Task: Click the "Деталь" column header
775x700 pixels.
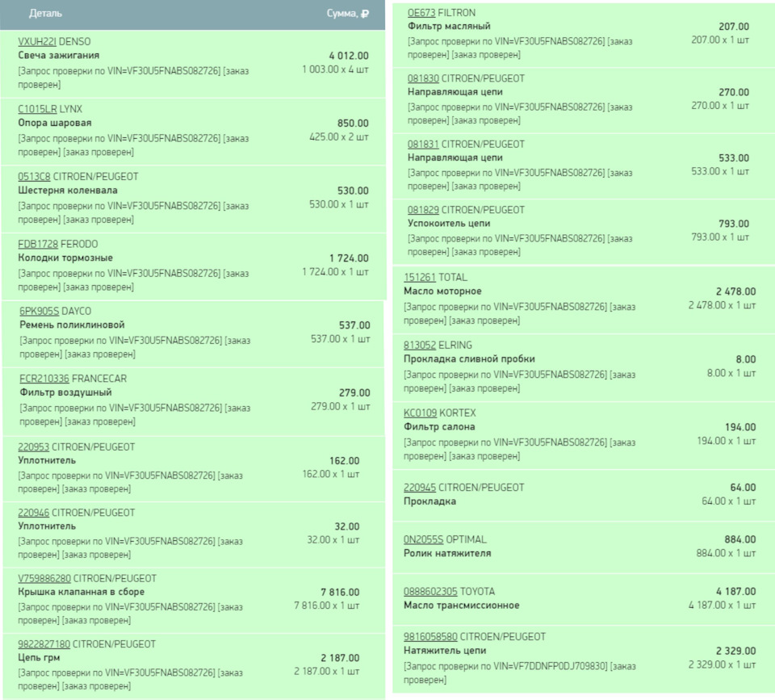Action: [45, 14]
